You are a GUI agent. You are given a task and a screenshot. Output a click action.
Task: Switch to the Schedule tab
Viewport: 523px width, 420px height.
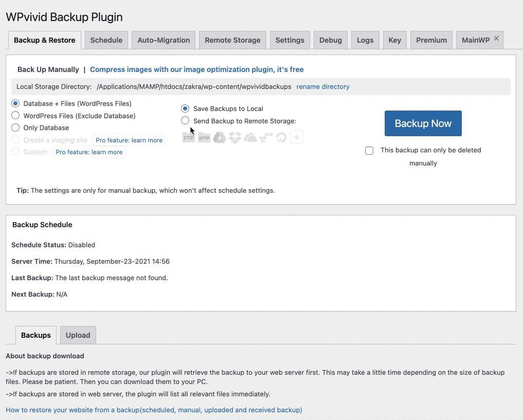[106, 40]
